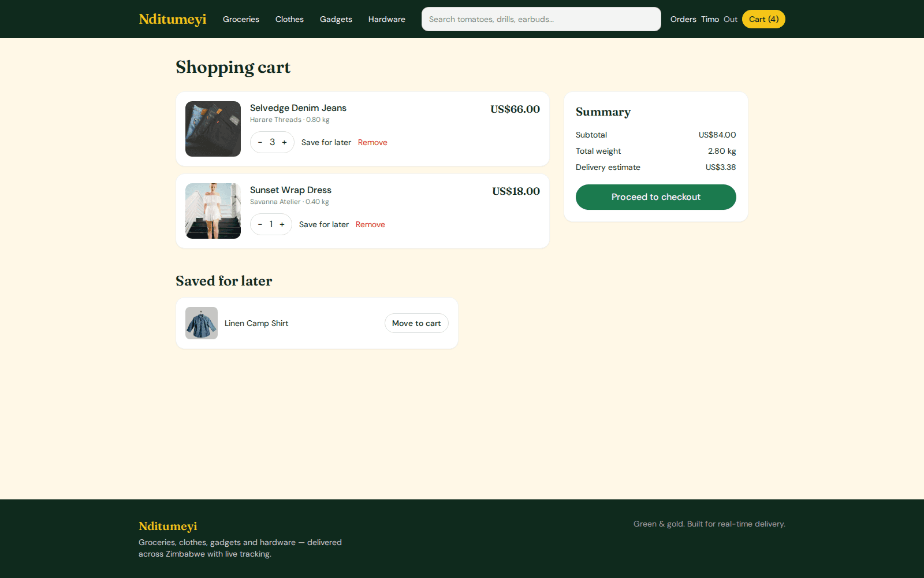Decrease quantity of Selvedge Denim Jeans
This screenshot has height=578, width=924.
click(x=260, y=142)
